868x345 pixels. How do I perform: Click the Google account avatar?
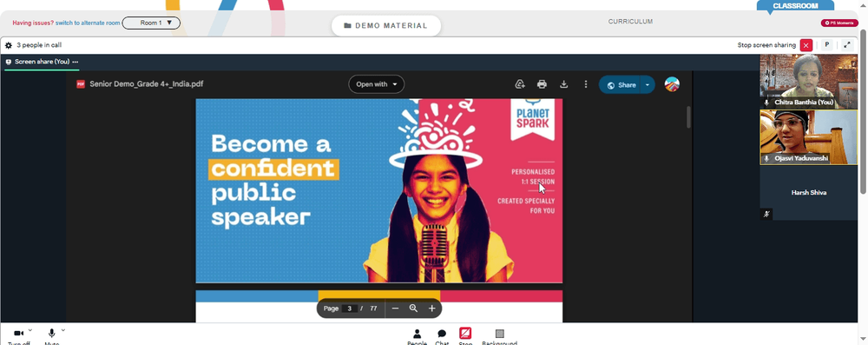(x=672, y=84)
